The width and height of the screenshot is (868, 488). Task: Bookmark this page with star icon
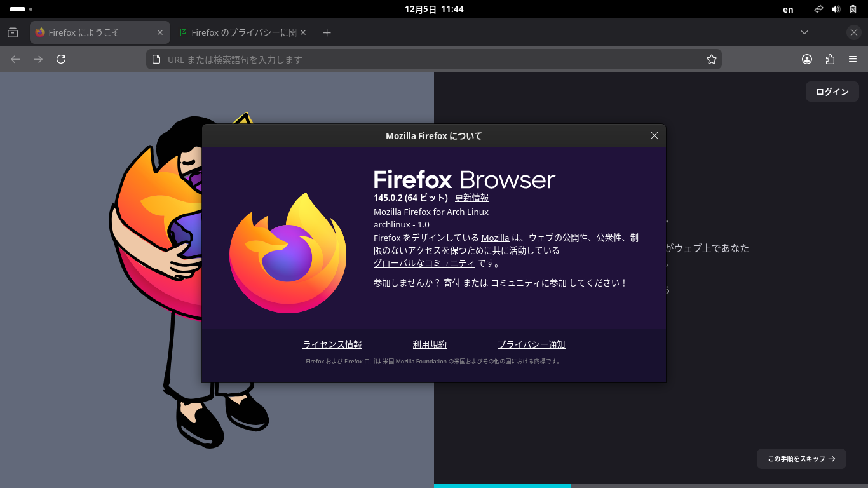point(712,59)
